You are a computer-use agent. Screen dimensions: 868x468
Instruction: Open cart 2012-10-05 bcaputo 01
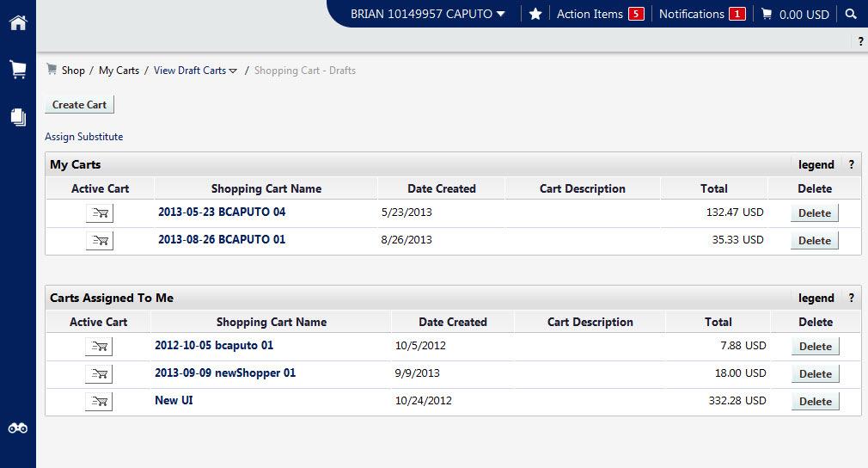214,345
